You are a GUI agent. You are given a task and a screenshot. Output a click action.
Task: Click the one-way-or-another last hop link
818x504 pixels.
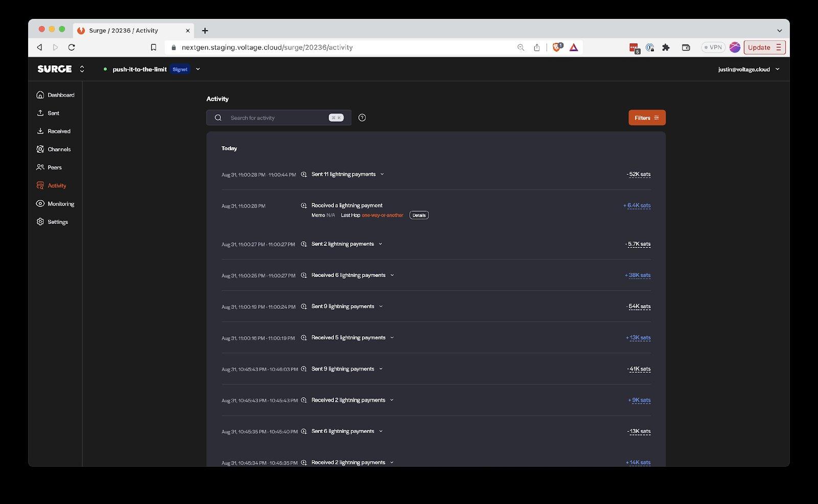tap(382, 215)
